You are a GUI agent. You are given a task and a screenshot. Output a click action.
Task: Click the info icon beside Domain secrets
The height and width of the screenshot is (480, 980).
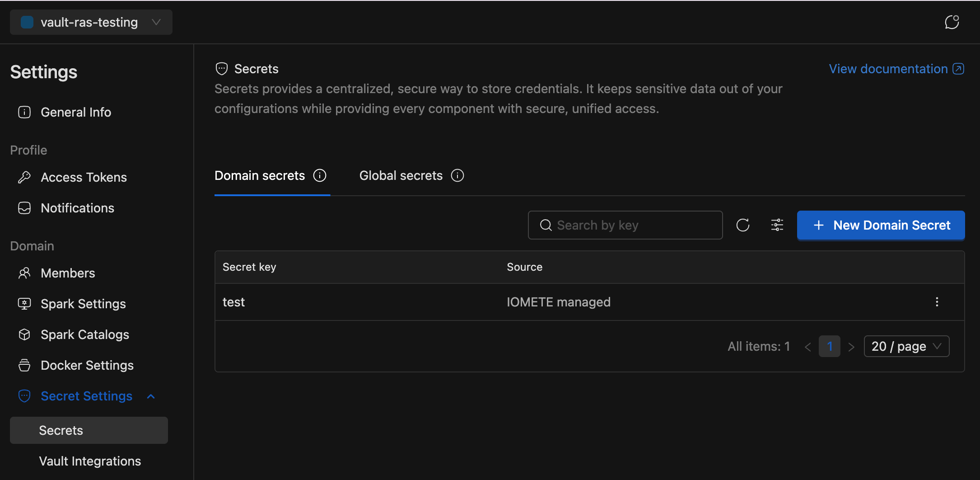[320, 175]
